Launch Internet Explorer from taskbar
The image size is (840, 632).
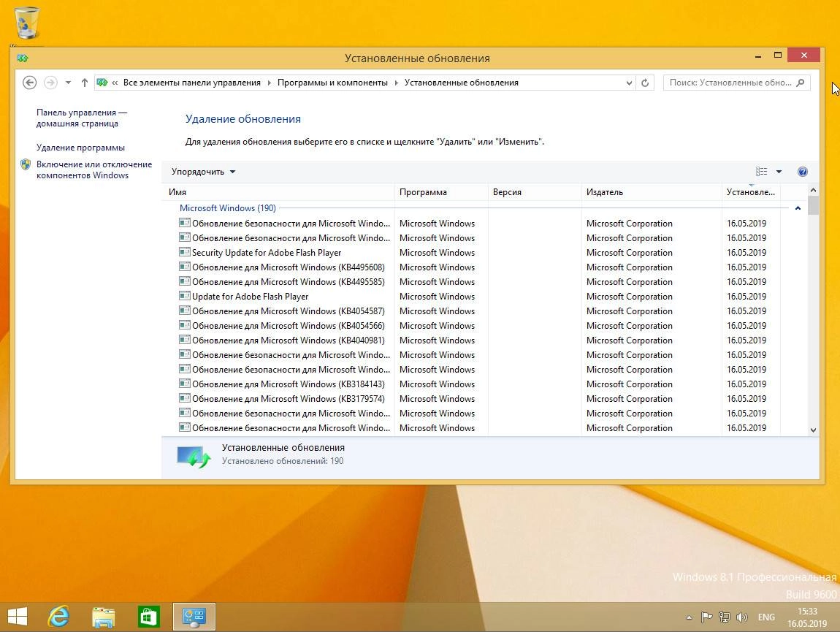tap(58, 617)
